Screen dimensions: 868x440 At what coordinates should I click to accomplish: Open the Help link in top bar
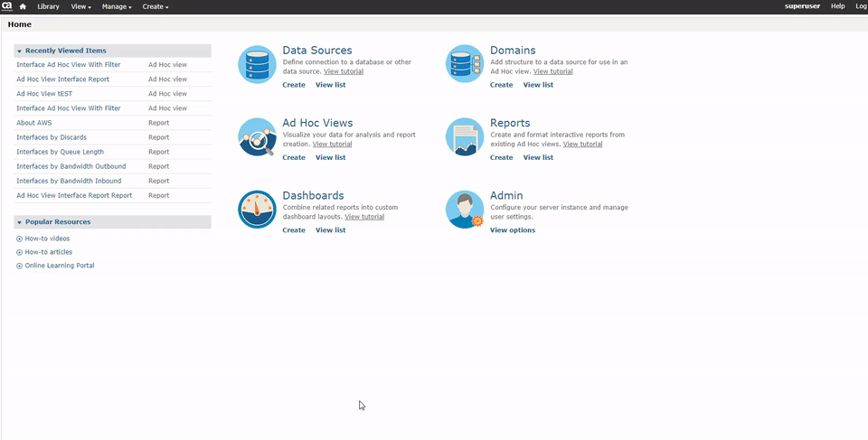coord(837,6)
